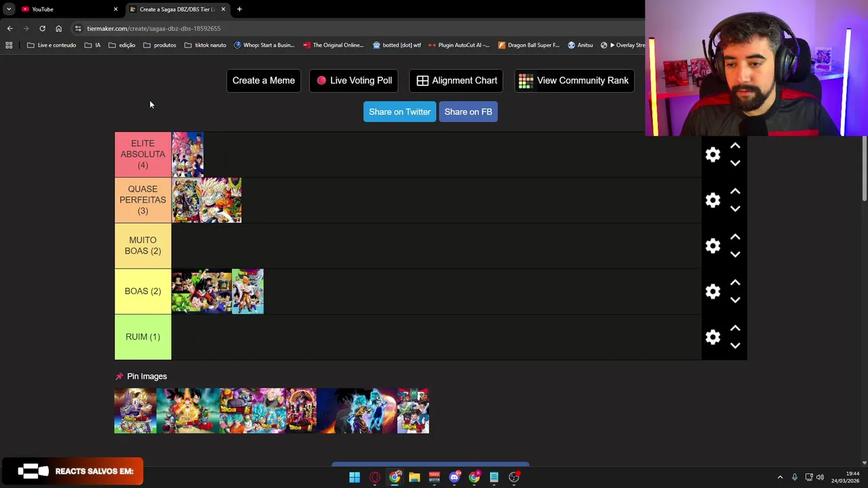Move BOAS row down arrow
Screen dimensions: 868x488
(x=735, y=300)
